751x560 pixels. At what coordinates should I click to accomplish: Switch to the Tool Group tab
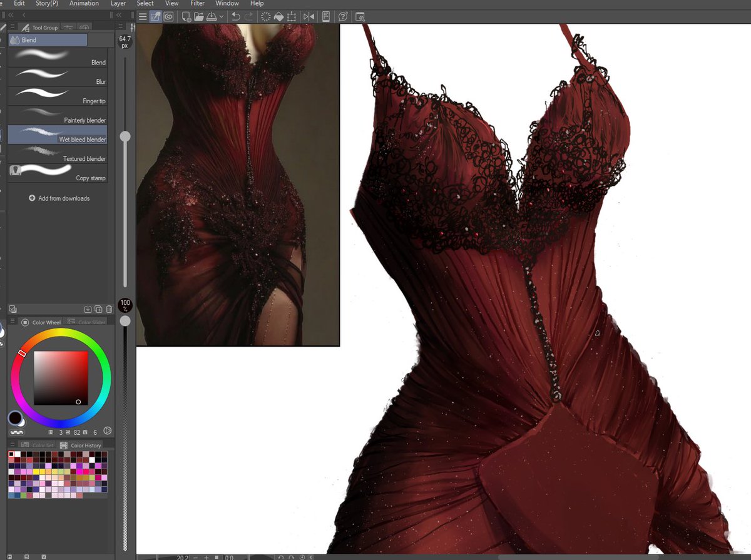pyautogui.click(x=39, y=27)
